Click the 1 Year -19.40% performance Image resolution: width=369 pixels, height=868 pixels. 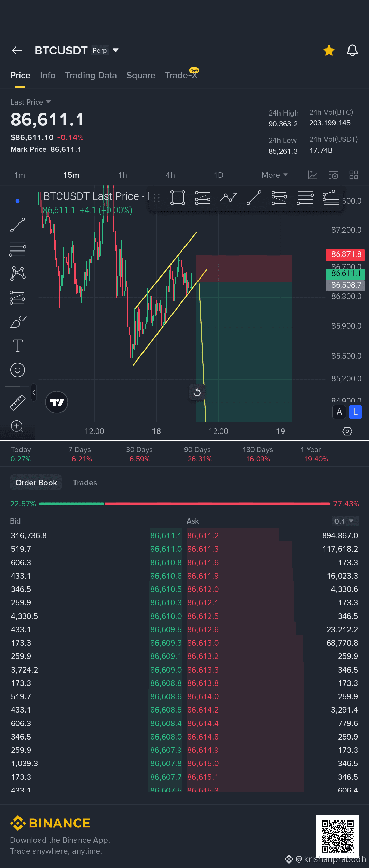click(314, 454)
